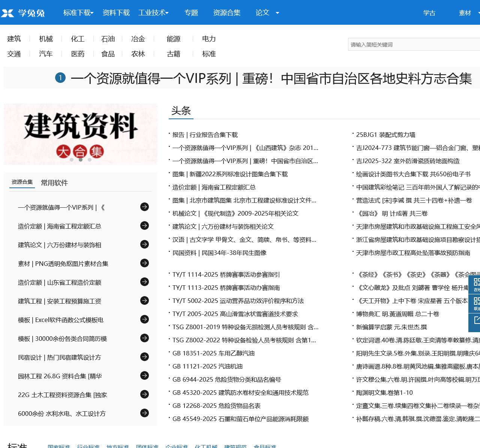Click arrow icon beside 素材 | PNG透明免抠图片素材合集
The width and height of the screenshot is (480, 448).
tap(144, 263)
